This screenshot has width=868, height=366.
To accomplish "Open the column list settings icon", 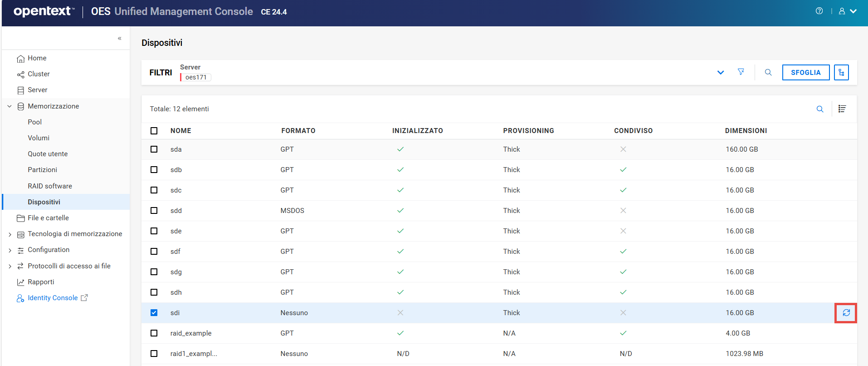I will point(842,109).
